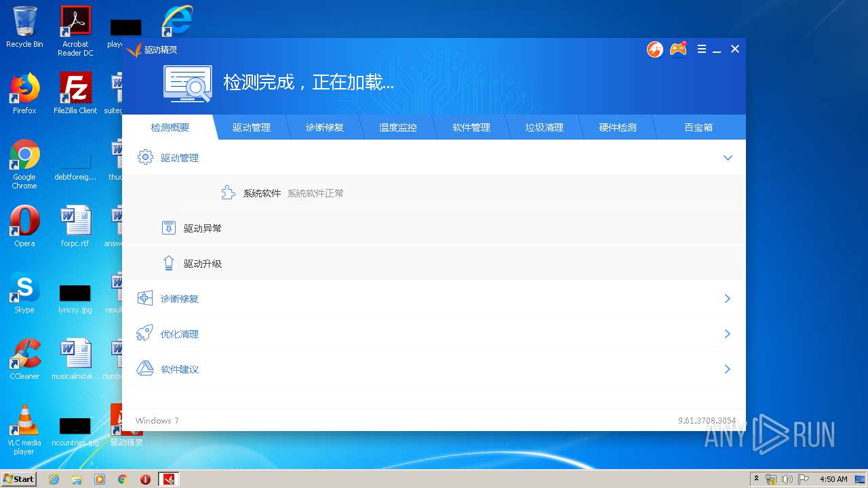
Task: Show hidden tray icons arrow
Action: (x=756, y=479)
